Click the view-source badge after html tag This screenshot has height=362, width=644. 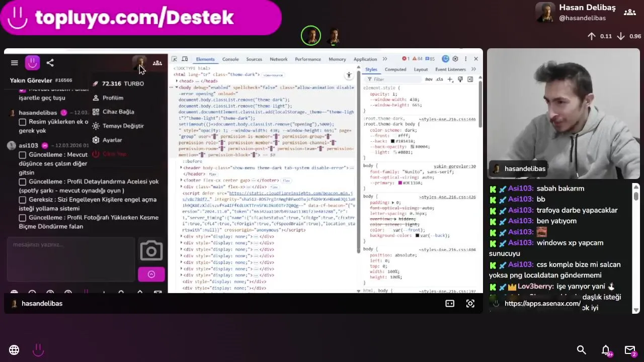coord(273,75)
